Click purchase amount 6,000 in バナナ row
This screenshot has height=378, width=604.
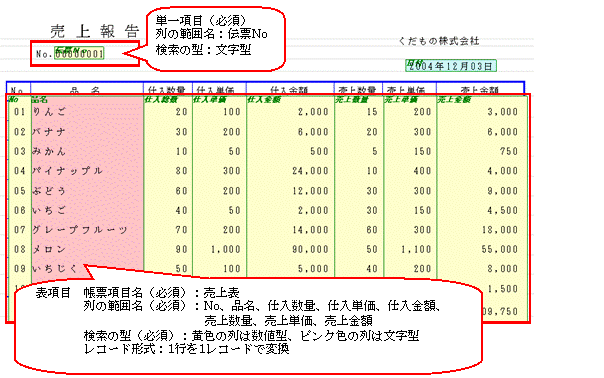[x=313, y=132]
